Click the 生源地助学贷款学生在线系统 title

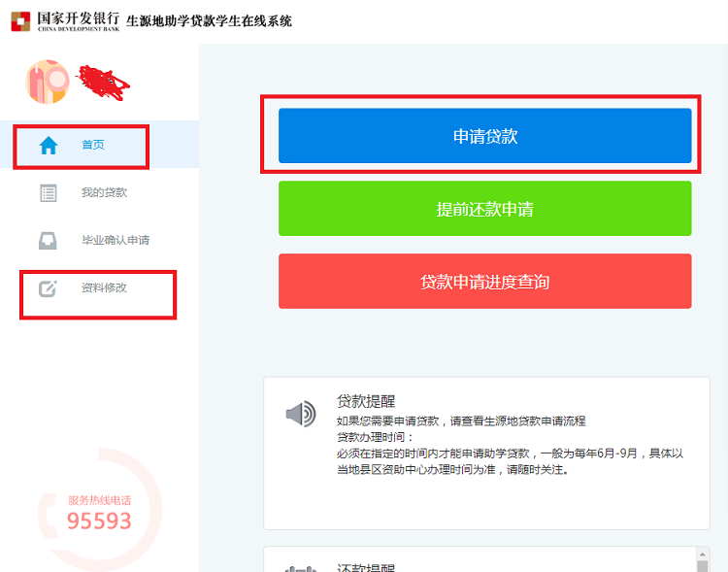(x=209, y=21)
